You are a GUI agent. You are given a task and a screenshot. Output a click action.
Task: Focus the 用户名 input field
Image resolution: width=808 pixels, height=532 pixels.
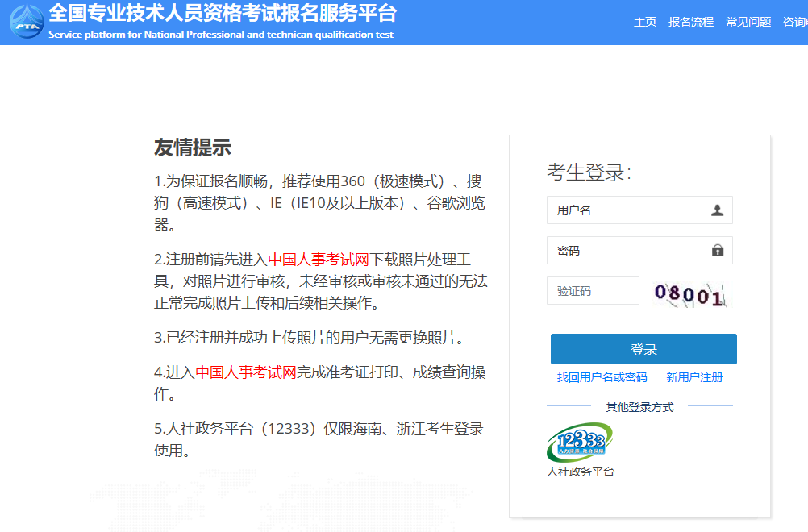[x=629, y=210]
